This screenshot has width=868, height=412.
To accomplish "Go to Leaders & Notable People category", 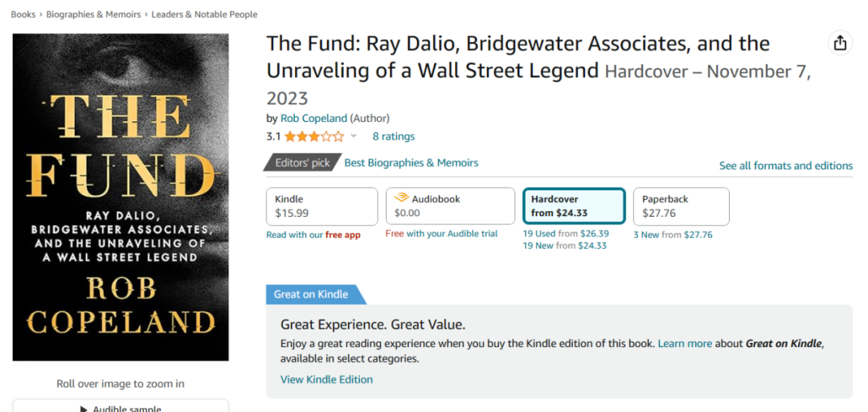I will point(206,14).
